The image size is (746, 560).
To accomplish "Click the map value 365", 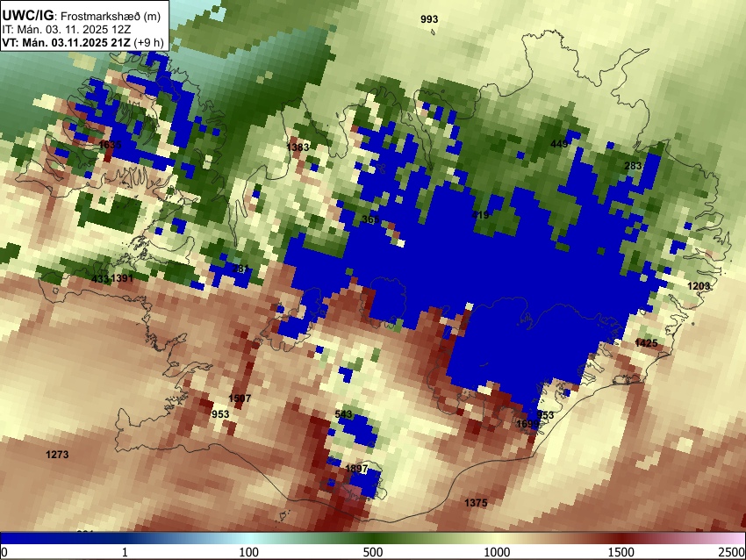I will [370, 219].
